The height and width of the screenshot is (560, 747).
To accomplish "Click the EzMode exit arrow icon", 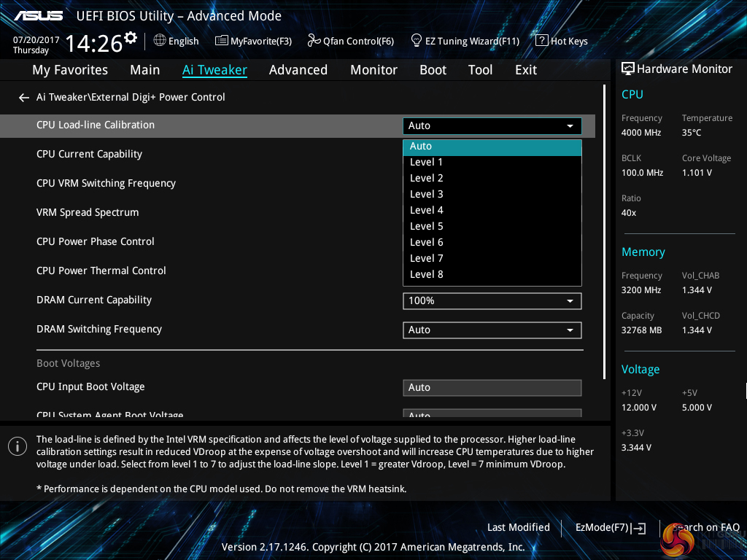I will 639,528.
